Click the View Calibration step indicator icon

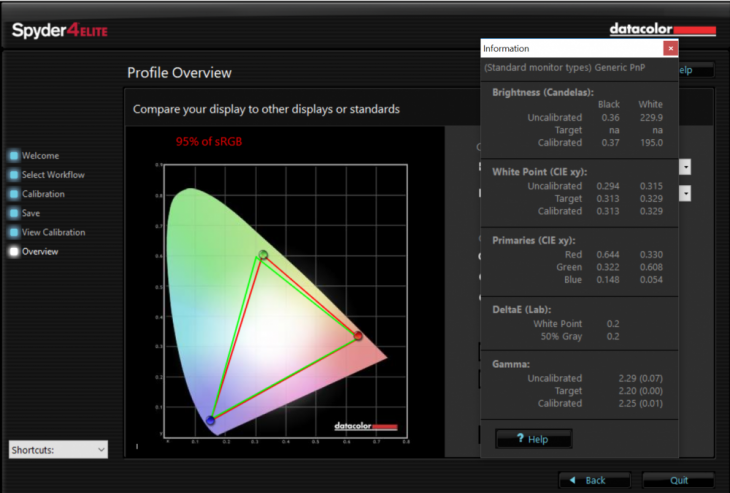click(x=14, y=232)
